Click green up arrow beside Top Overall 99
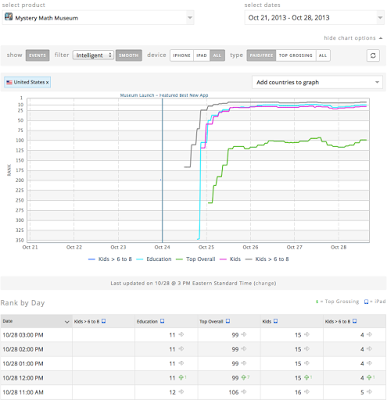This screenshot has height=400, width=387. coord(243,378)
